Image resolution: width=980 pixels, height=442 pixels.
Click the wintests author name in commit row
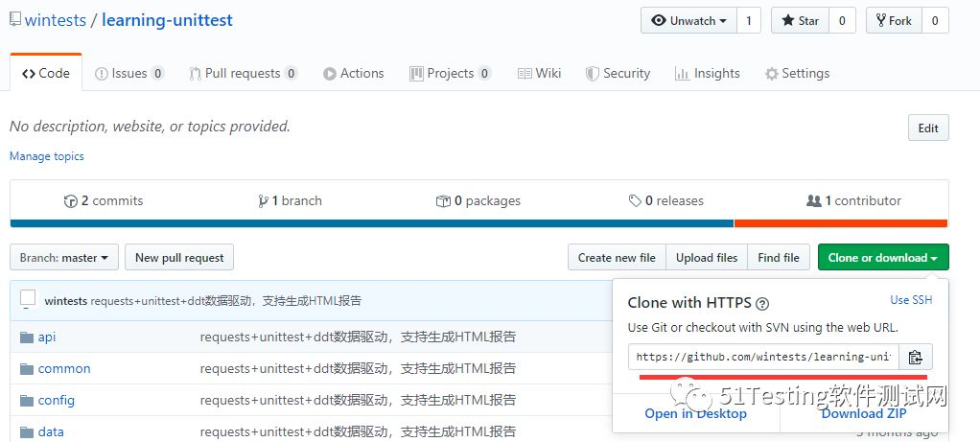(x=65, y=301)
